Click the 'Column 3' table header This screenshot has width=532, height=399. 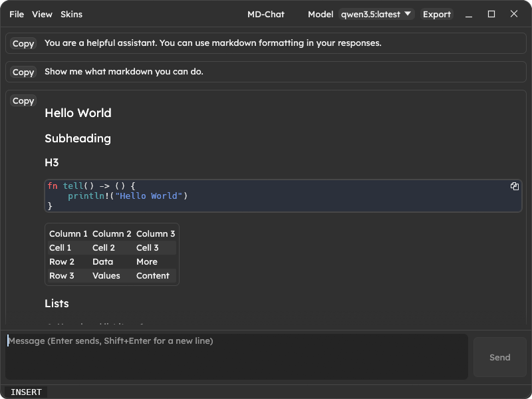(156, 234)
